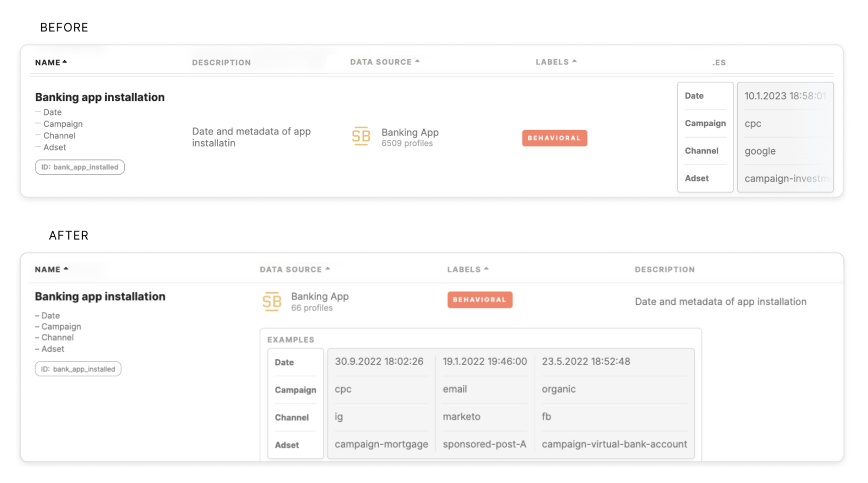Click 'Adset' row label in AFTER examples

tap(286, 445)
